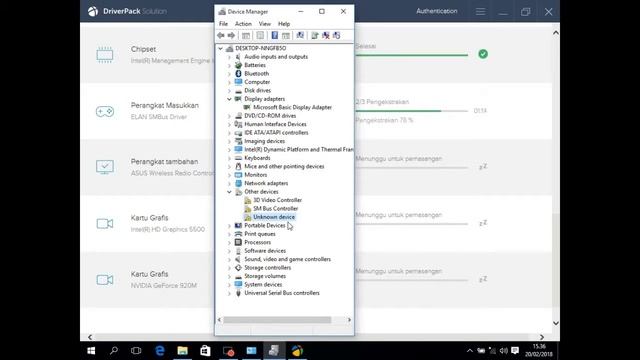640x360 pixels.
Task: Open Microsoft Store from taskbar
Action: [205, 351]
